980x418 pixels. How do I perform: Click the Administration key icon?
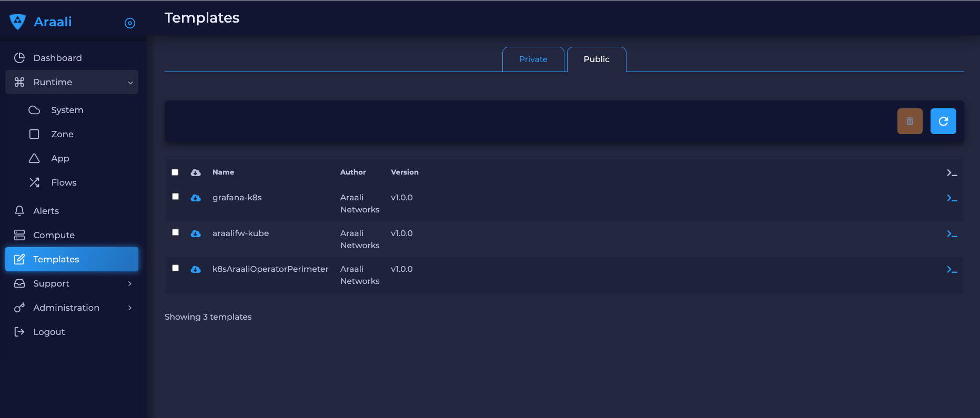click(19, 308)
